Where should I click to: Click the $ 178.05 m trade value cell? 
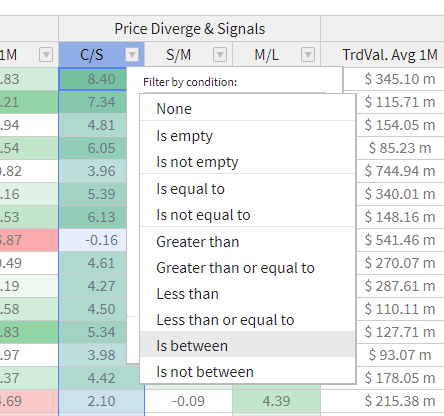[400, 378]
